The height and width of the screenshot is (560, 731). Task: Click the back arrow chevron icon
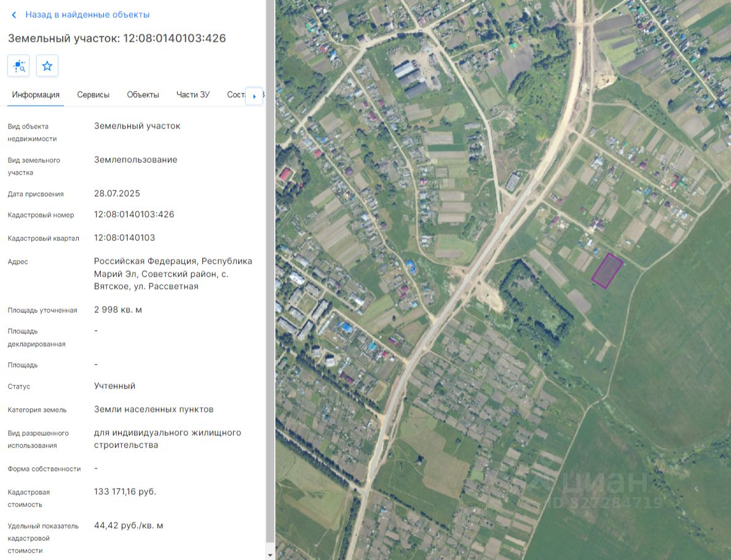tap(14, 15)
